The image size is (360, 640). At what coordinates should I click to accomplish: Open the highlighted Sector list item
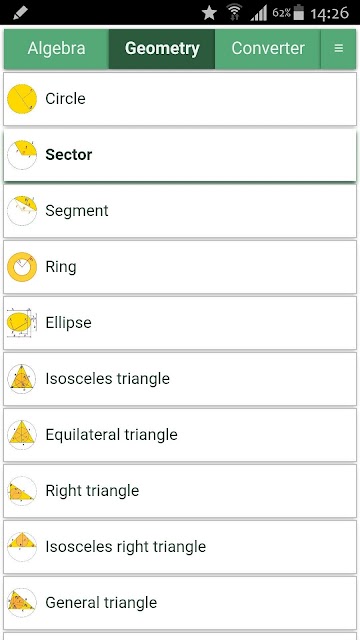[x=180, y=155]
